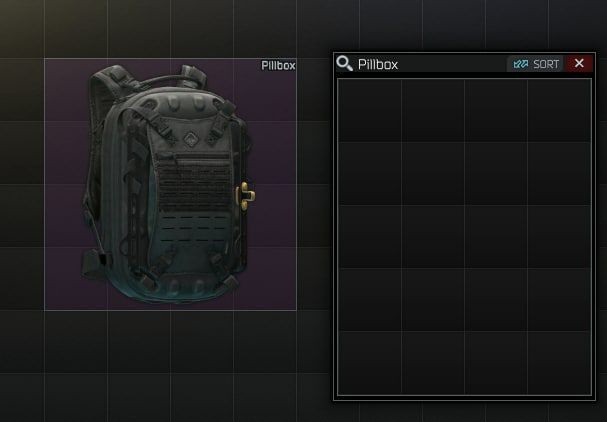
Task: Close the Pillbox container window
Action: 579,63
